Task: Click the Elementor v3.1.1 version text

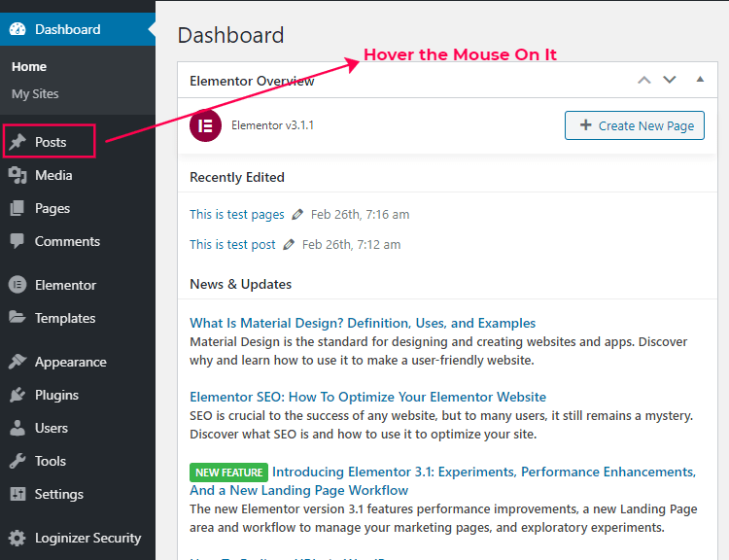Action: point(272,125)
